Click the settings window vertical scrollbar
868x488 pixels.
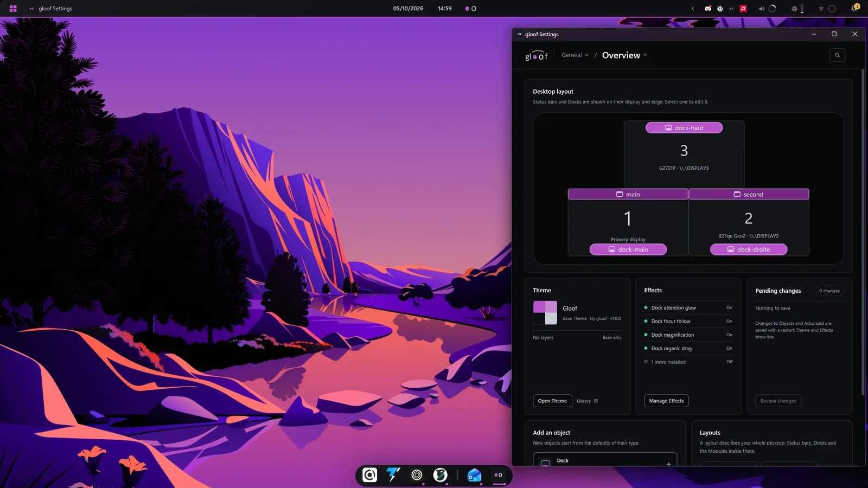point(863,232)
